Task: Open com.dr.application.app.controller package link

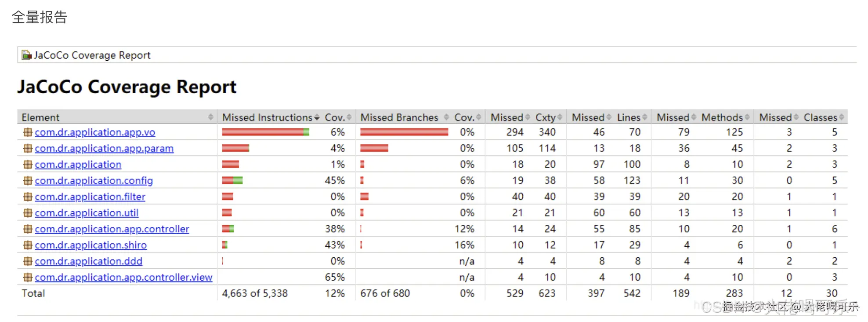Action: pyautogui.click(x=112, y=229)
